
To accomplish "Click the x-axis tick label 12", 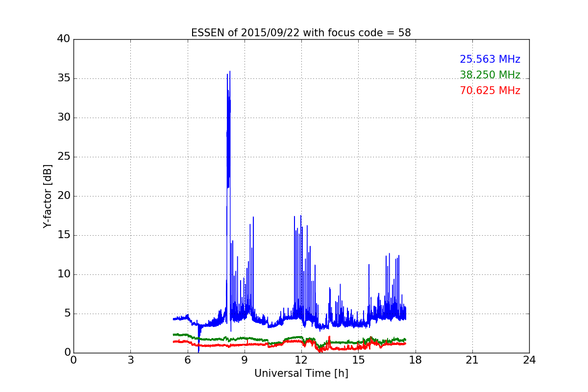I will 301,360.
